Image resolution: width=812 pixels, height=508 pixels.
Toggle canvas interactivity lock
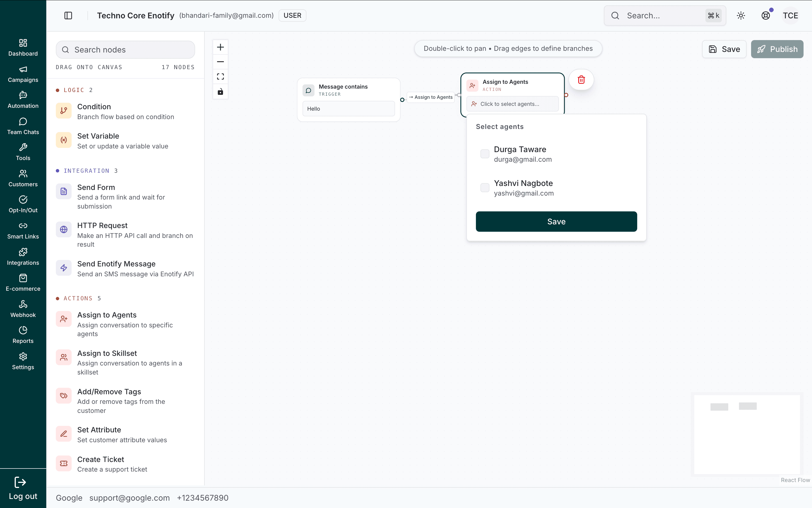click(220, 92)
